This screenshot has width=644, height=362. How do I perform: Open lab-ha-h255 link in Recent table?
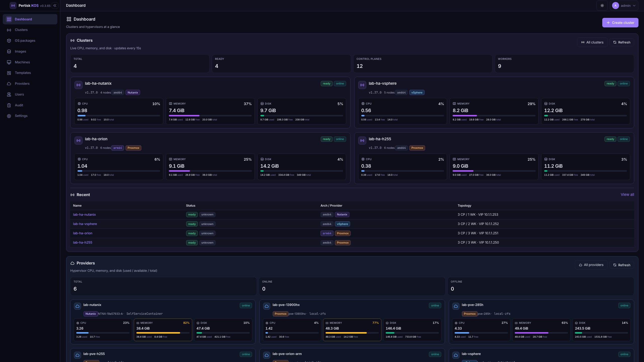click(83, 243)
